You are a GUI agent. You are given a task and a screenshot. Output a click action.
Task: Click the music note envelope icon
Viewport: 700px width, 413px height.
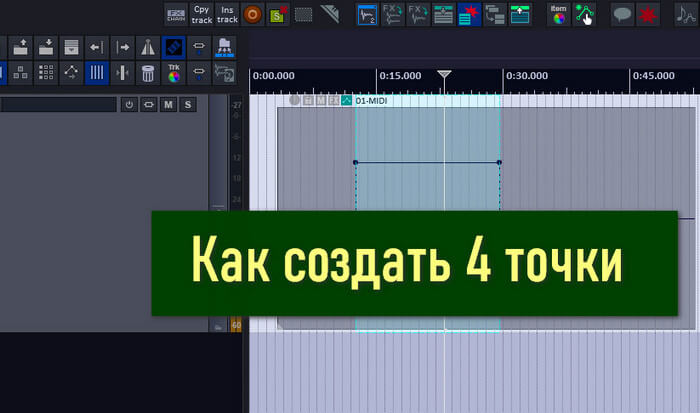tap(686, 15)
